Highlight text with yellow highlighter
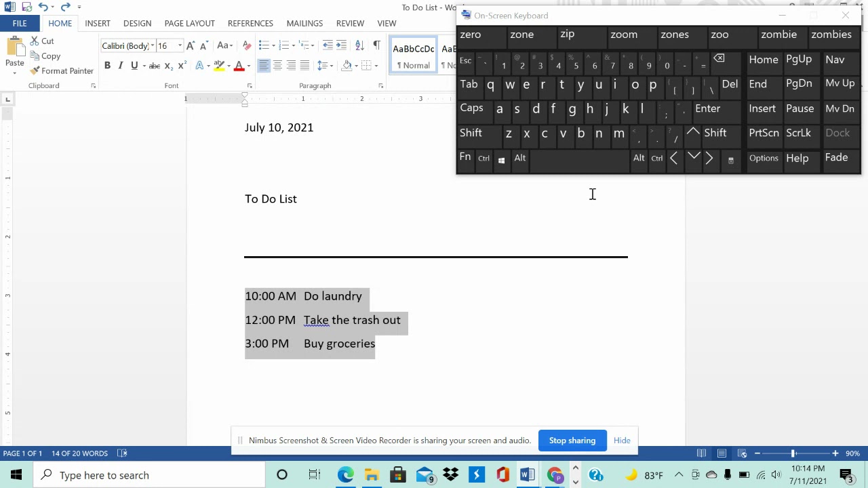The width and height of the screenshot is (868, 488). (218, 66)
